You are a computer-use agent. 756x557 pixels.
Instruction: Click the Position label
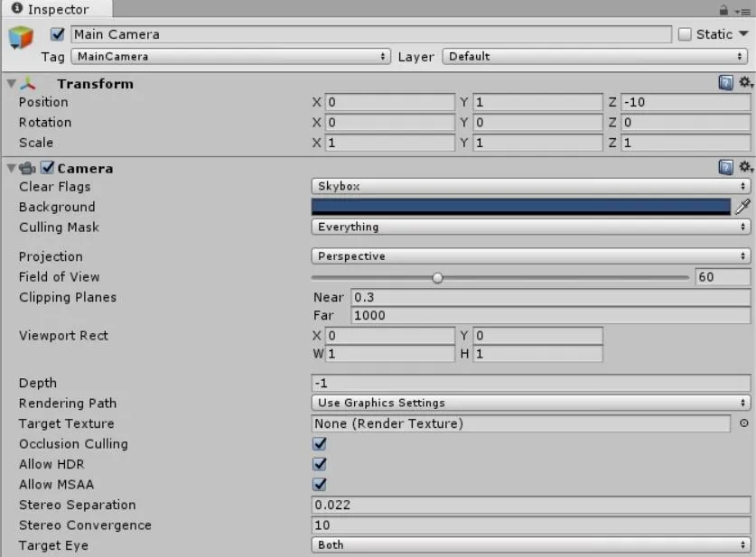(43, 102)
